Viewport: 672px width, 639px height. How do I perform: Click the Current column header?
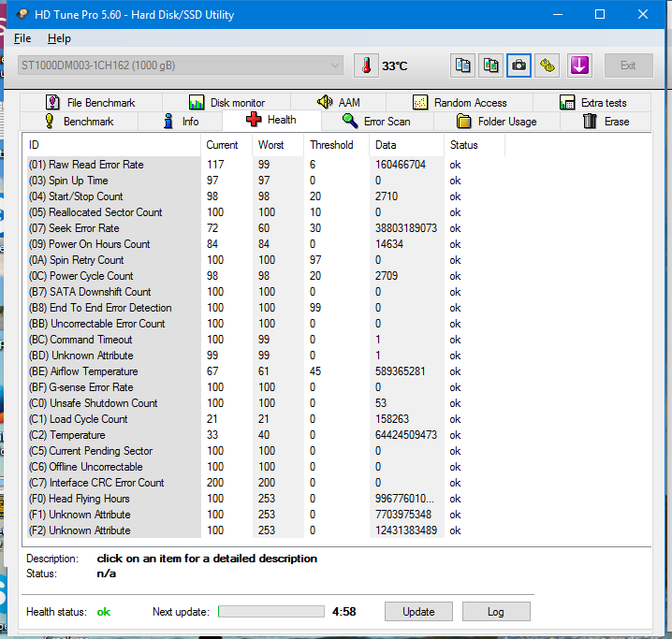tap(226, 145)
